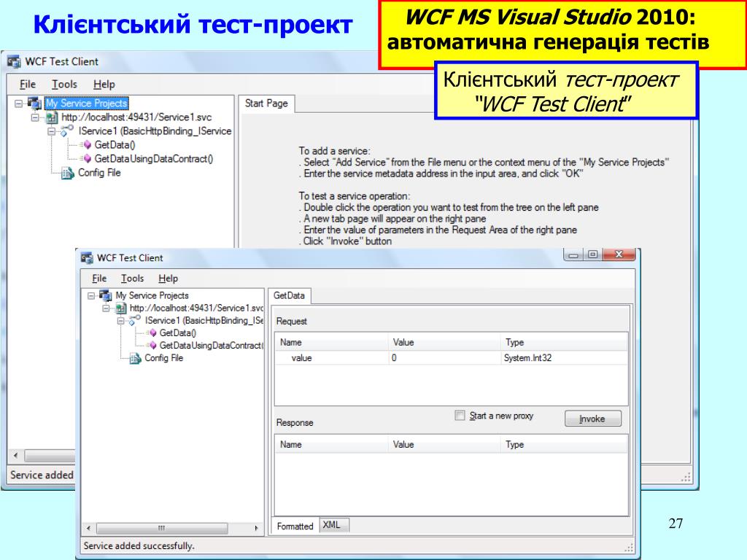The height and width of the screenshot is (560, 747).
Task: Click left scroll arrow in back window tree pane
Action: [x=16, y=456]
